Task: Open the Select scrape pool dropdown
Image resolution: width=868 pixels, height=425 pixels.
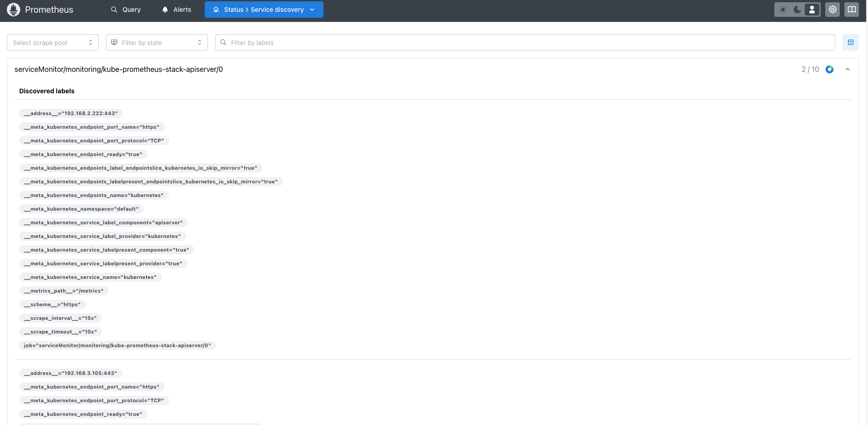Action: pos(53,43)
